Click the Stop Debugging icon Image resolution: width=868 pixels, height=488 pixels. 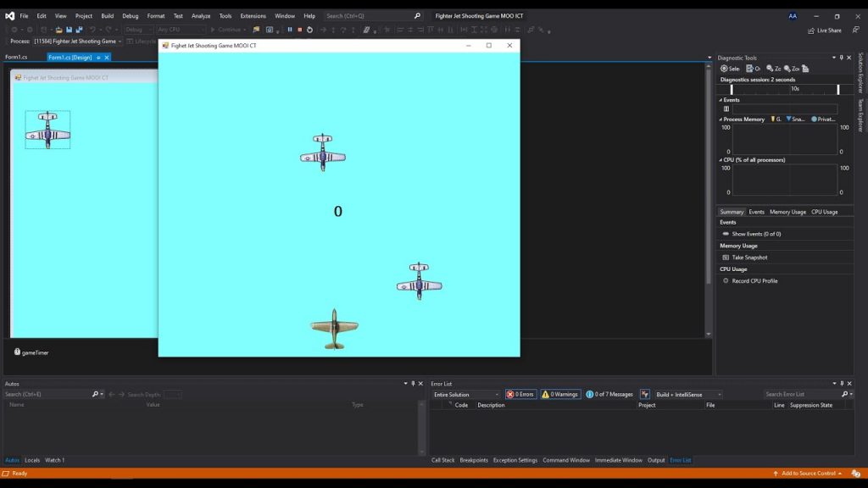coord(300,30)
